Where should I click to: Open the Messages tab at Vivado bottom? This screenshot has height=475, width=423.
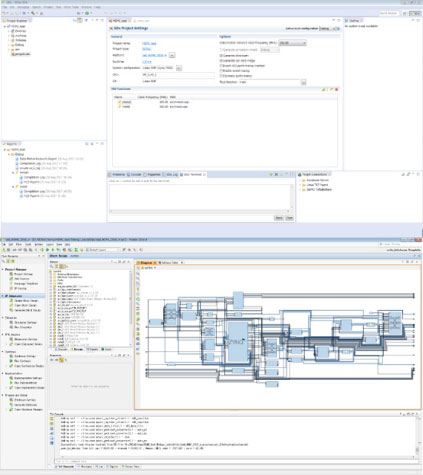point(85,466)
